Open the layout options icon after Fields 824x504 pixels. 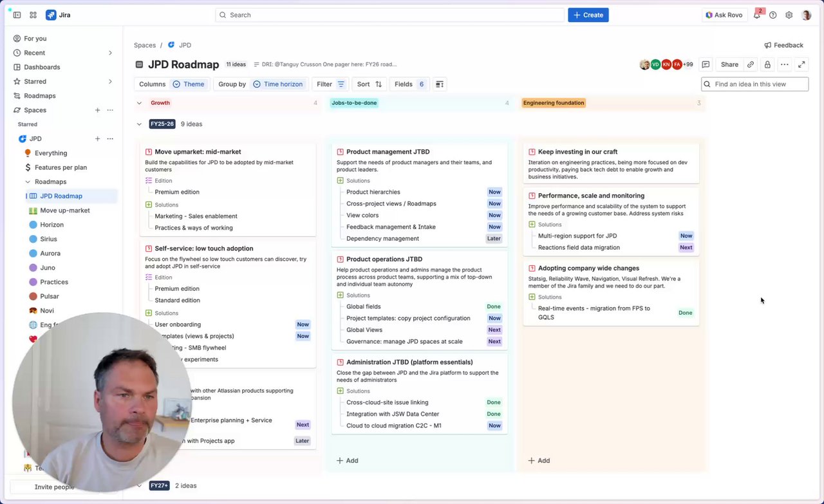click(x=439, y=84)
